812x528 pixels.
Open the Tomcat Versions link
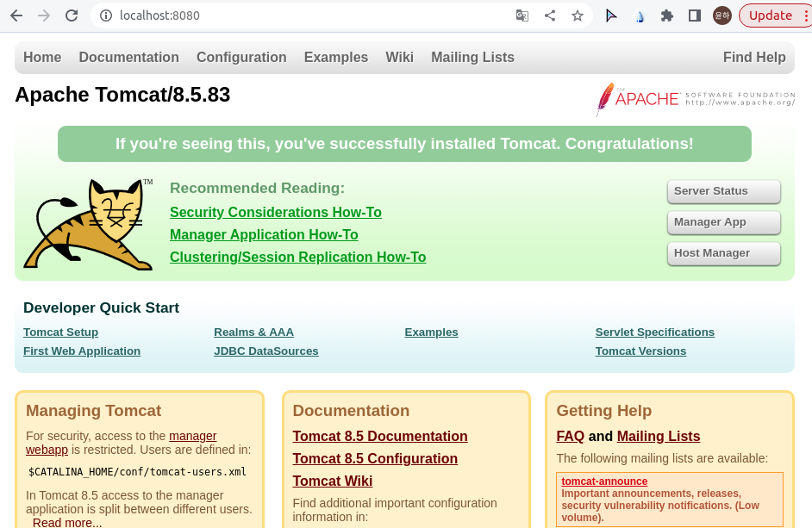pos(640,351)
